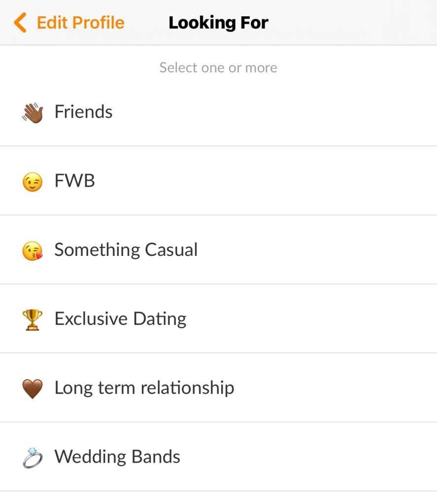Tap the 'Select one or more' hint text

coord(218,67)
